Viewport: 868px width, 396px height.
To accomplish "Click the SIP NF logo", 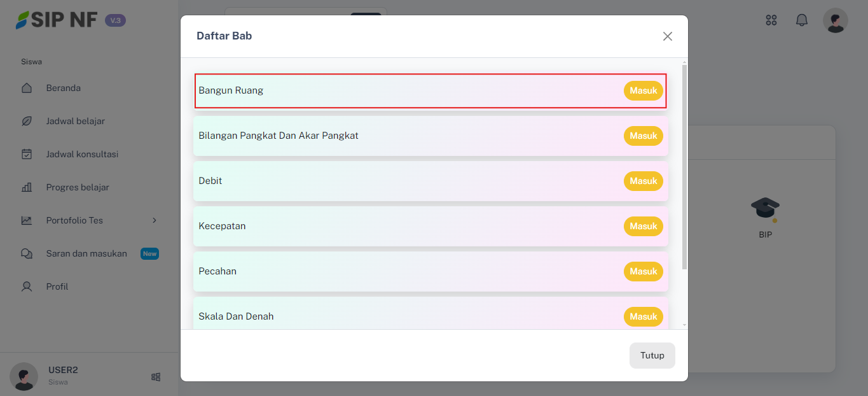I will [57, 20].
